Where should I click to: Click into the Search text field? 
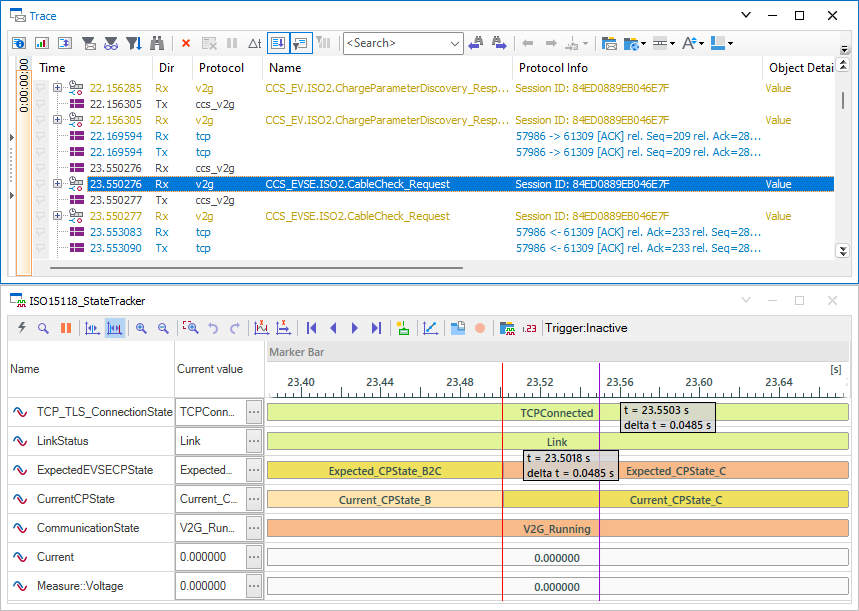tap(396, 43)
